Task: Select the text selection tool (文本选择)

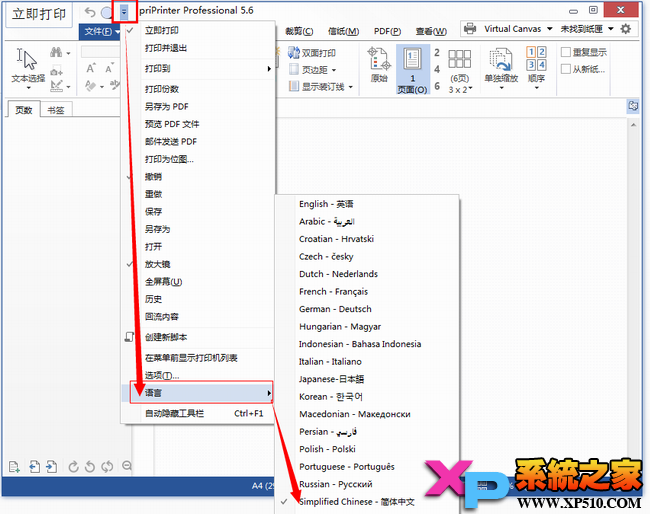Action: click(x=28, y=68)
